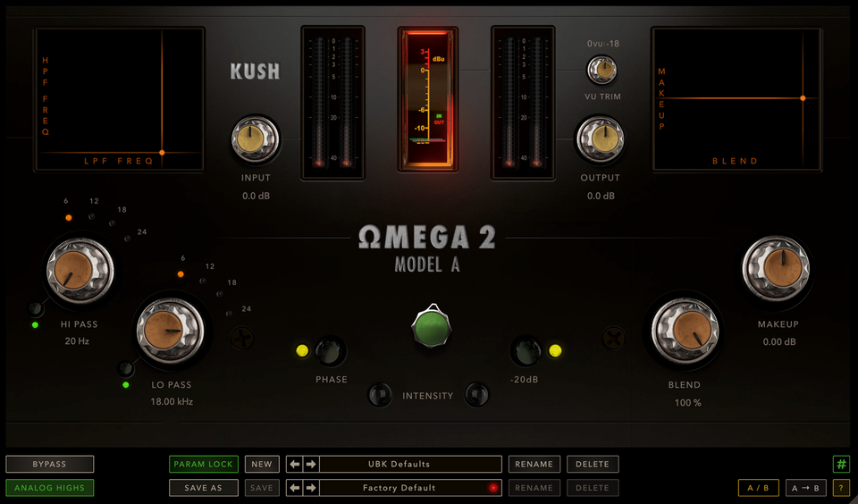
Task: Click the 0VU: -18 readout
Action: click(x=603, y=44)
